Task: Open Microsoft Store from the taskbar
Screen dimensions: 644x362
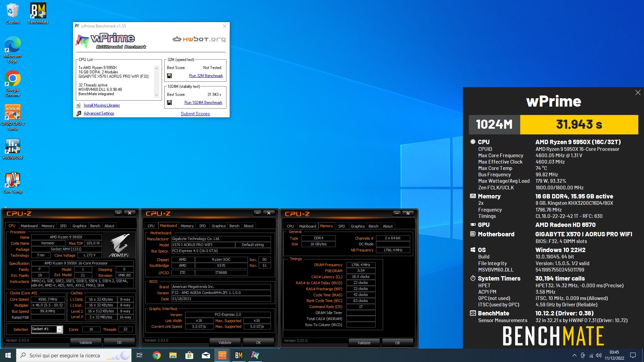Action: point(190,355)
